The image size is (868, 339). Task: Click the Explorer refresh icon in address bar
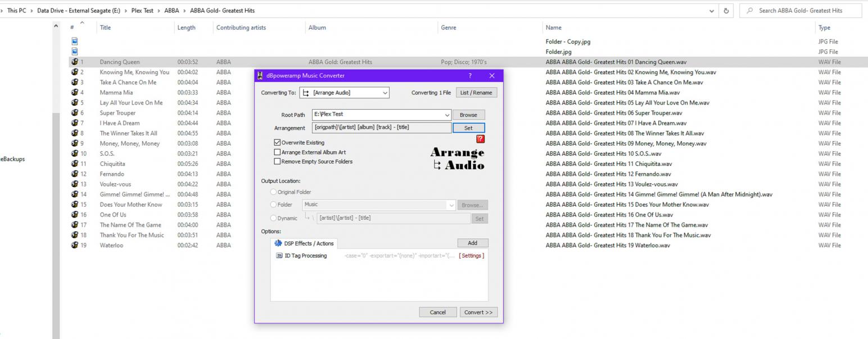coord(726,11)
